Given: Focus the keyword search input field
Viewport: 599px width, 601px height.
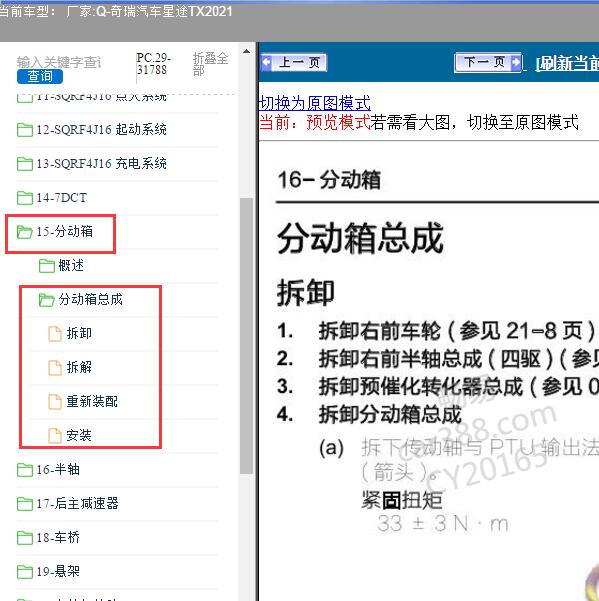Looking at the screenshot, I should pyautogui.click(x=59, y=62).
